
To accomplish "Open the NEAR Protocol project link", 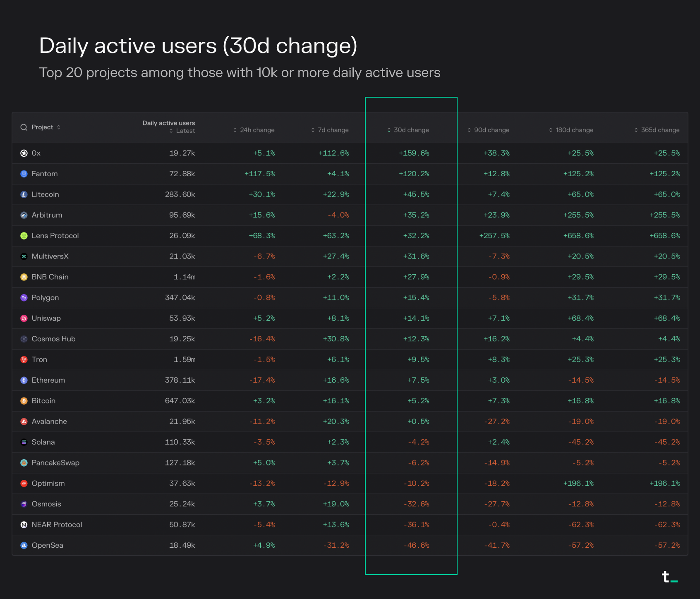I will pos(57,525).
